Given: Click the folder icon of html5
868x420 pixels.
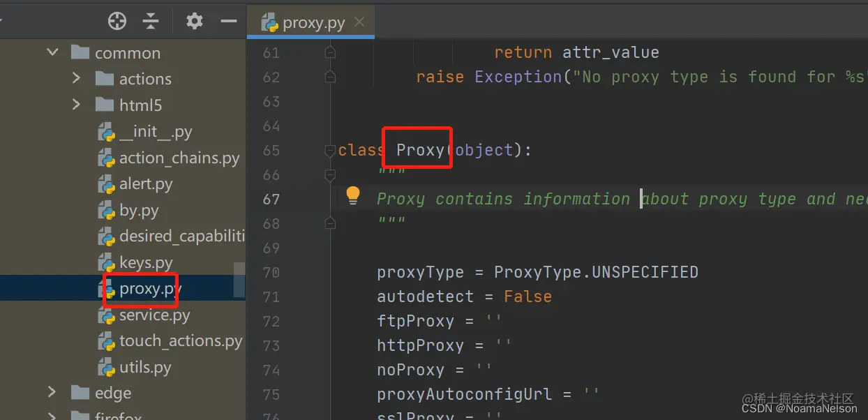Looking at the screenshot, I should pyautogui.click(x=105, y=105).
